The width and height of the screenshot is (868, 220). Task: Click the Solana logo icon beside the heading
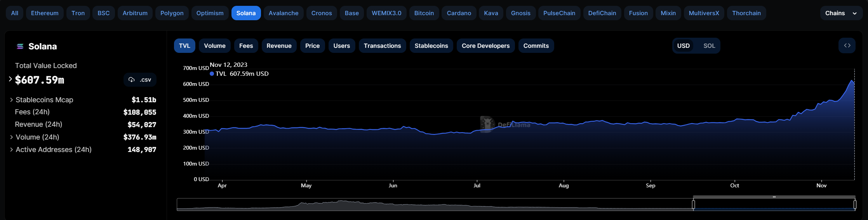coord(20,47)
